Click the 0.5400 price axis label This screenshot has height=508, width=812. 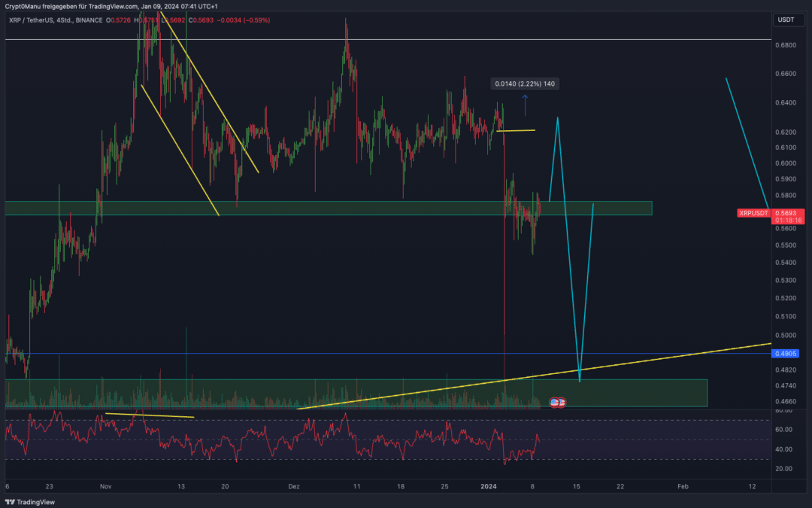[x=786, y=263]
